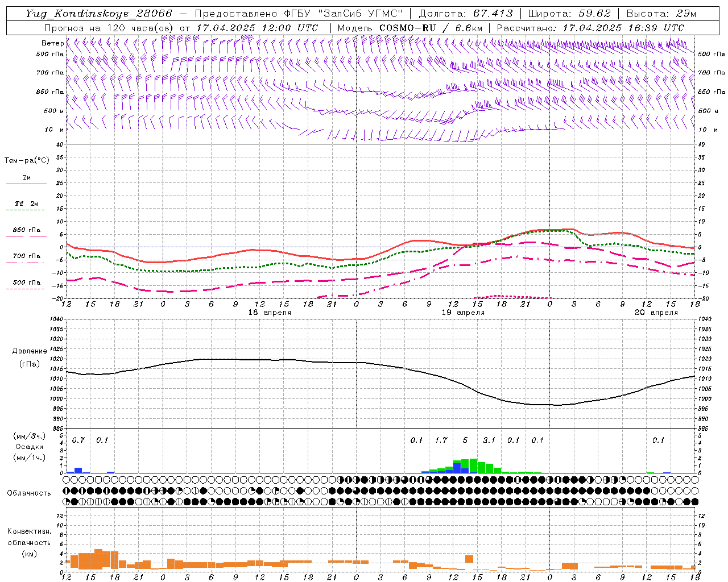Click the 1.7 precipitation total value

coord(441,440)
